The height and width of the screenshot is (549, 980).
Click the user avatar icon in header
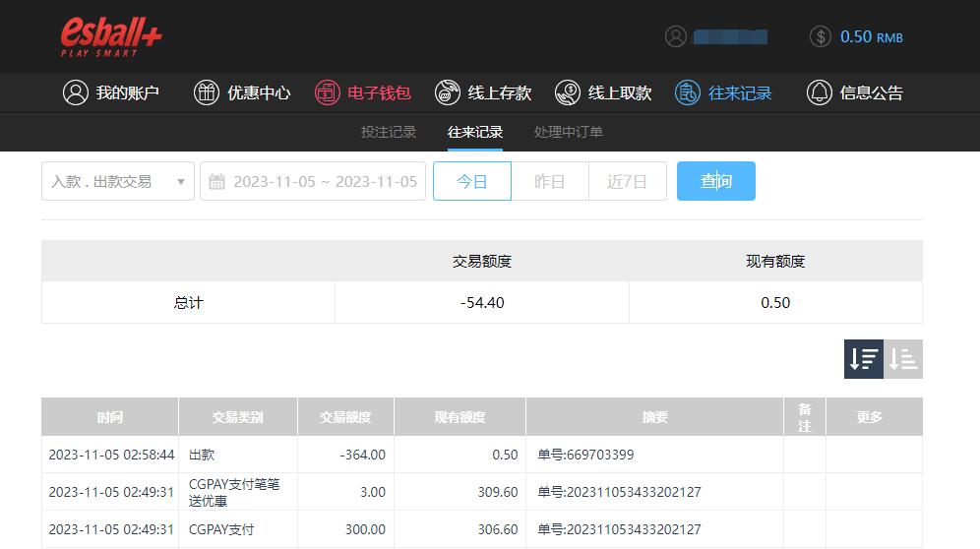pos(676,36)
